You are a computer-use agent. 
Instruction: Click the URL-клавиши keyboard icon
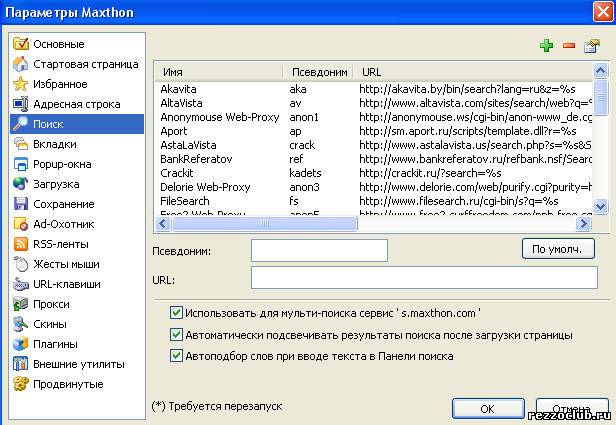coord(21,284)
